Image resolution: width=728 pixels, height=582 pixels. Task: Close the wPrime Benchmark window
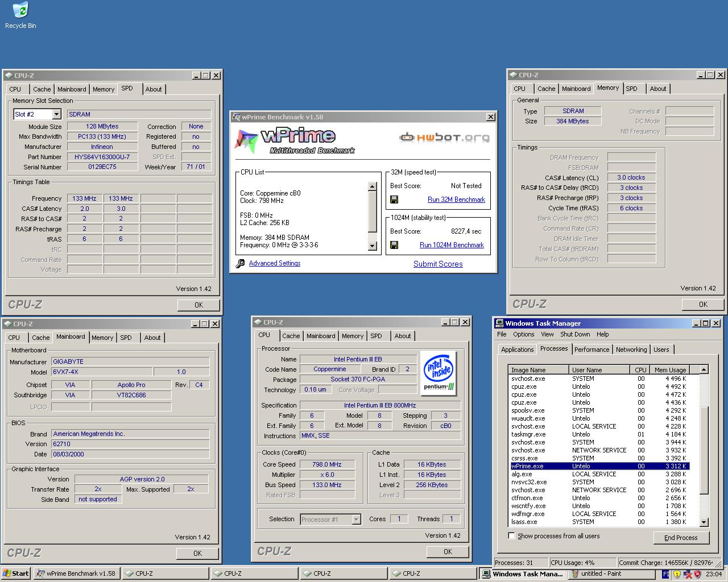(x=491, y=117)
